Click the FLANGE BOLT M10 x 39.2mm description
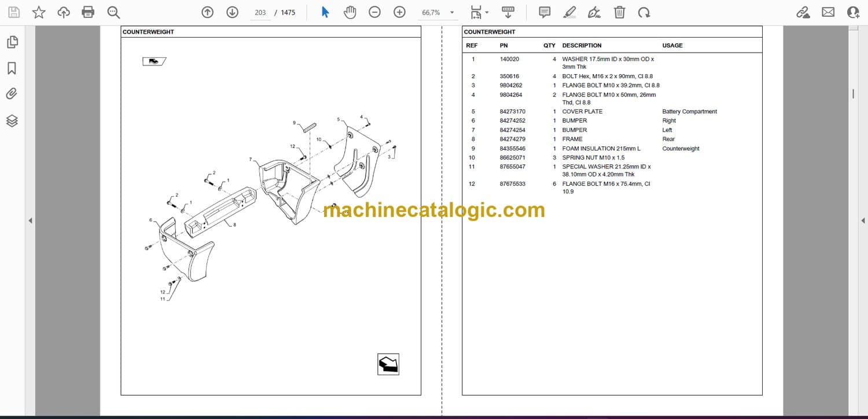The height and width of the screenshot is (419, 868). pyautogui.click(x=610, y=86)
